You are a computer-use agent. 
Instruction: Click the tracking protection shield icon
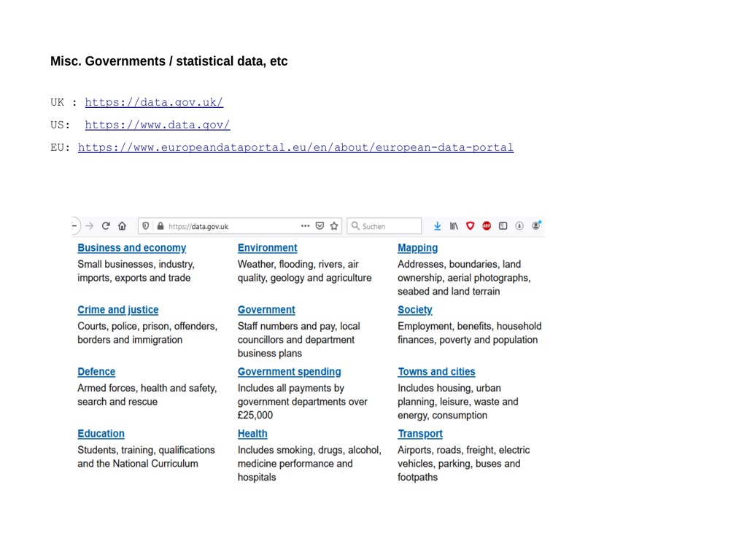(x=146, y=226)
